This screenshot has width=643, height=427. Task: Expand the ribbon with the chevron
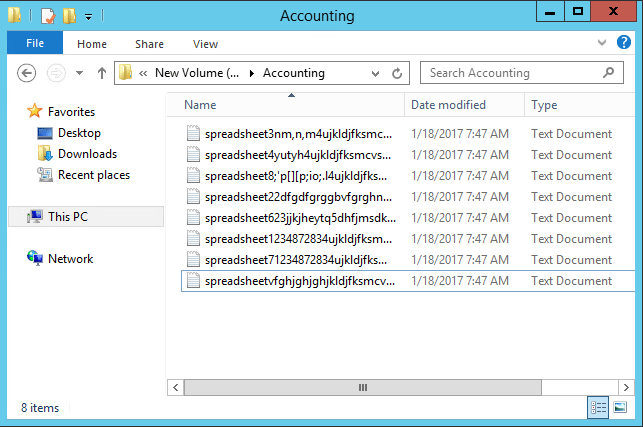pos(600,43)
